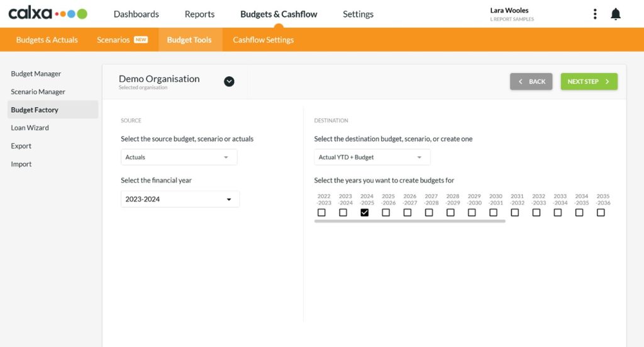644x347 pixels.
Task: Click the NEW badge beside Scenarios
Action: pos(141,40)
